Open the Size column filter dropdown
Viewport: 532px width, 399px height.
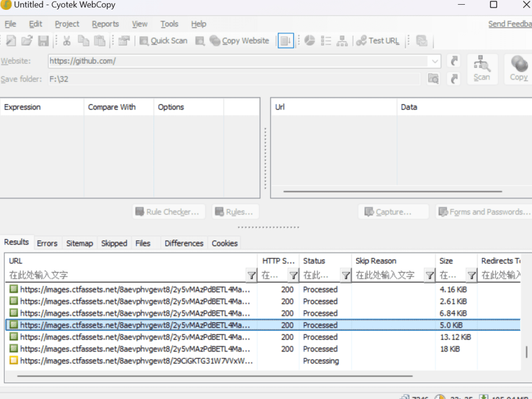pos(472,275)
